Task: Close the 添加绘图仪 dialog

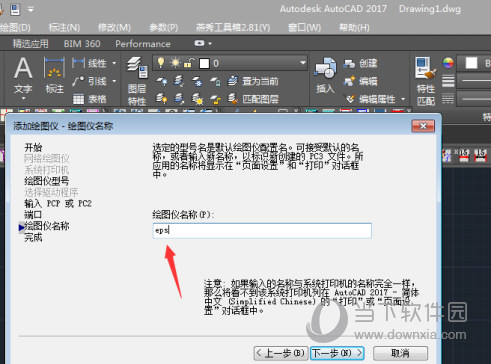Action: click(x=423, y=126)
